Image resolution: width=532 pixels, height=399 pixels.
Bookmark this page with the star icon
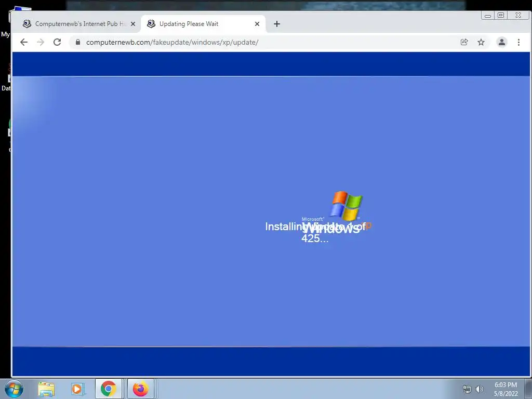pyautogui.click(x=481, y=42)
